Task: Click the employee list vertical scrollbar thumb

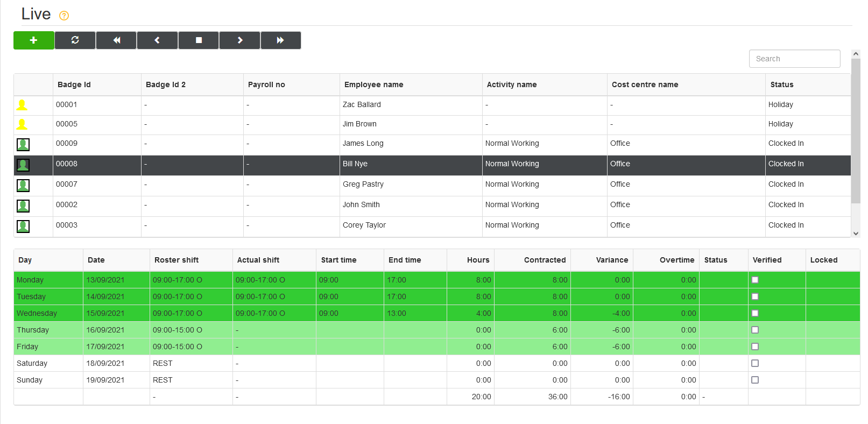Action: pos(856,131)
